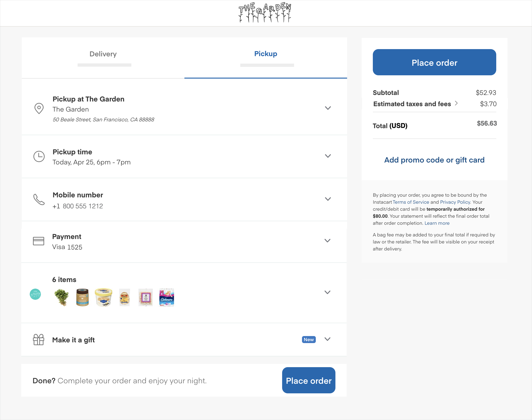Click the Place order button
This screenshot has height=420, width=532.
pos(434,62)
